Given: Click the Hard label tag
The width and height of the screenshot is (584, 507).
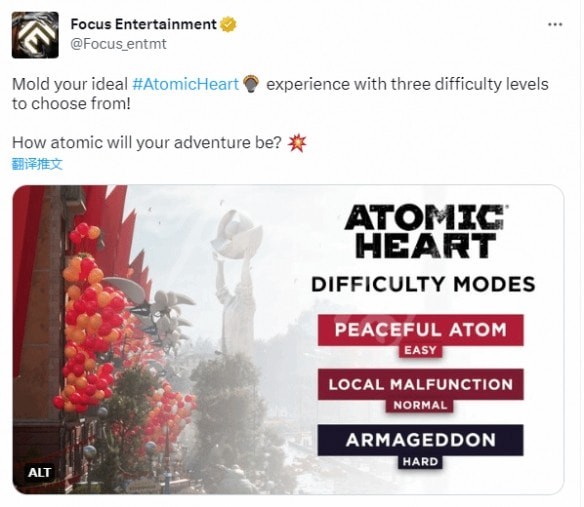Looking at the screenshot, I should (x=420, y=462).
